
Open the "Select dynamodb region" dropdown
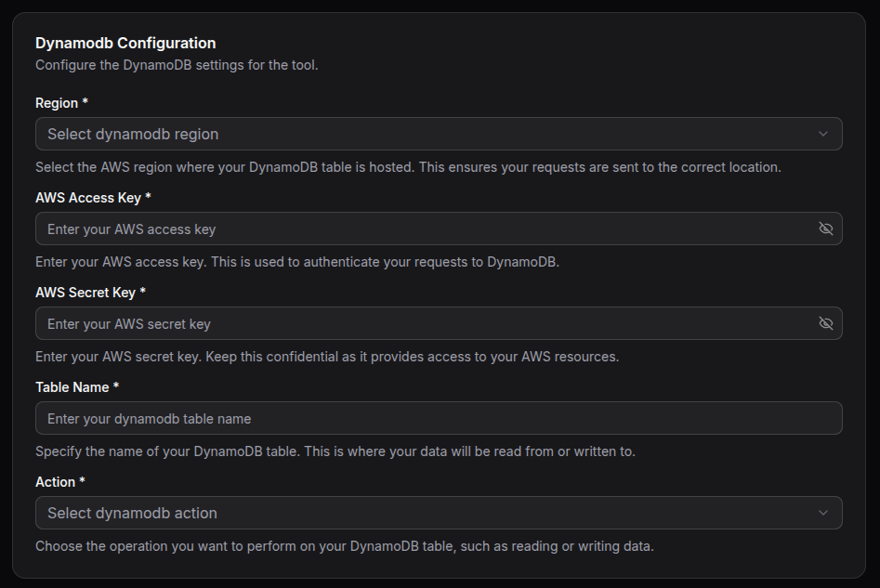coord(439,133)
